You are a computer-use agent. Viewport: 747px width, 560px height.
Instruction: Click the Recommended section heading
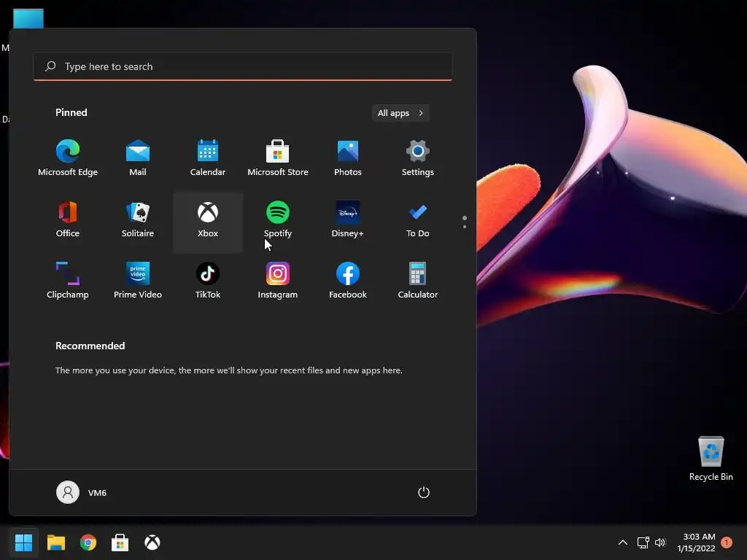pos(90,346)
